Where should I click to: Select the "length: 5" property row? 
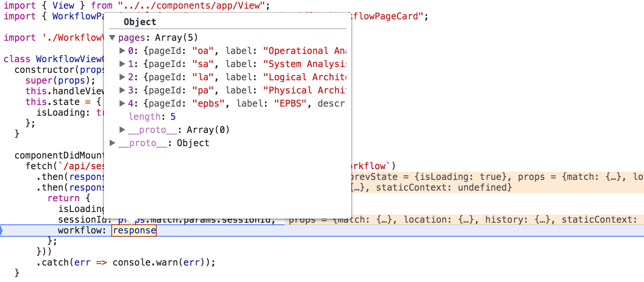152,117
